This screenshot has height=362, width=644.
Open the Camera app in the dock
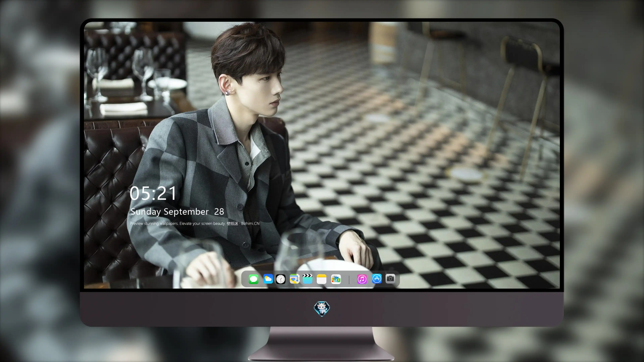tap(390, 279)
